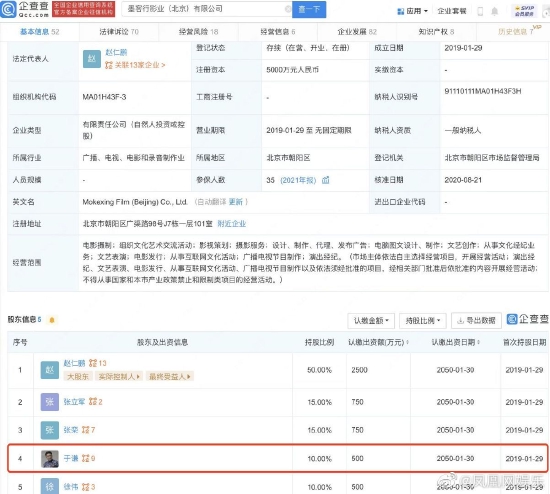The height and width of the screenshot is (494, 550).
Task: Click the 查一下 search button
Action: [x=309, y=9]
